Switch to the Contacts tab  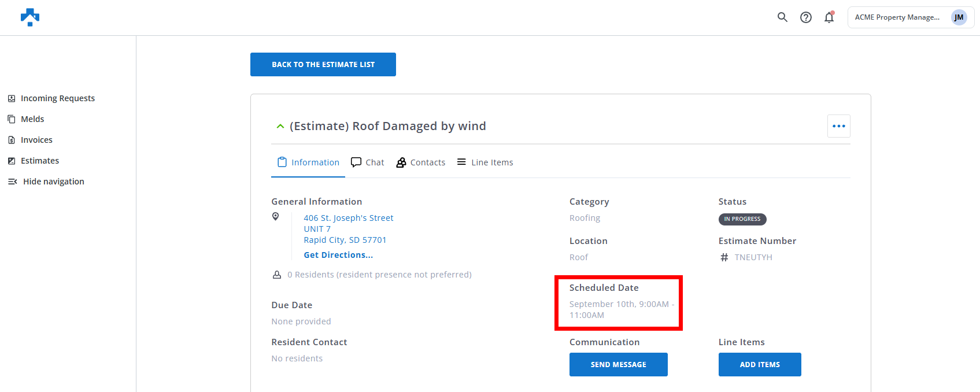click(421, 162)
